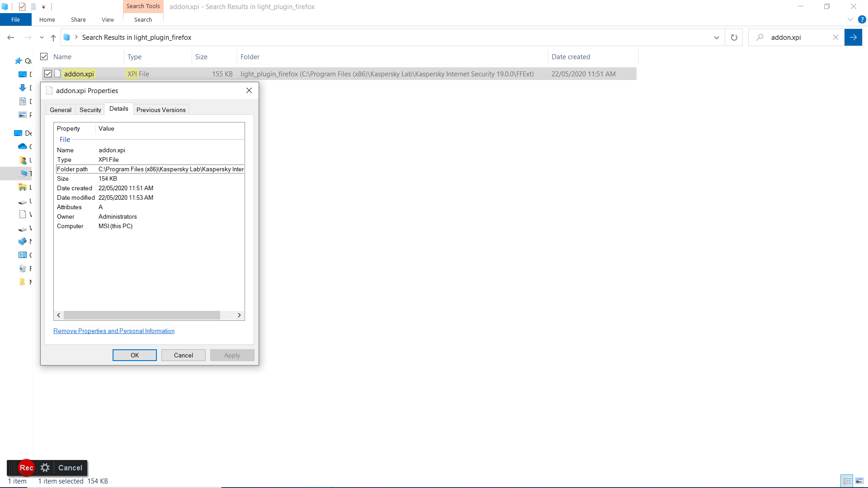The height and width of the screenshot is (488, 868).
Task: Uncheck the addon.xpi file checkbox
Action: point(48,74)
